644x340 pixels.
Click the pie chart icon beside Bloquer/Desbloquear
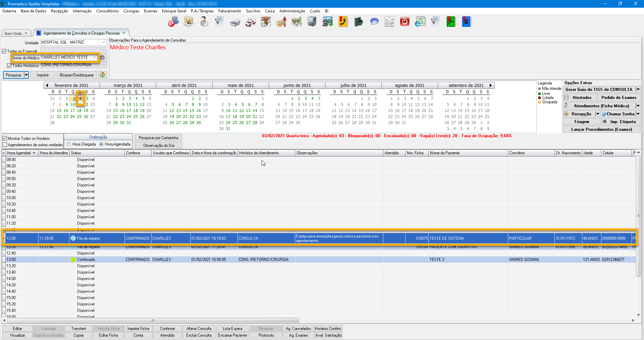pyautogui.click(x=103, y=75)
